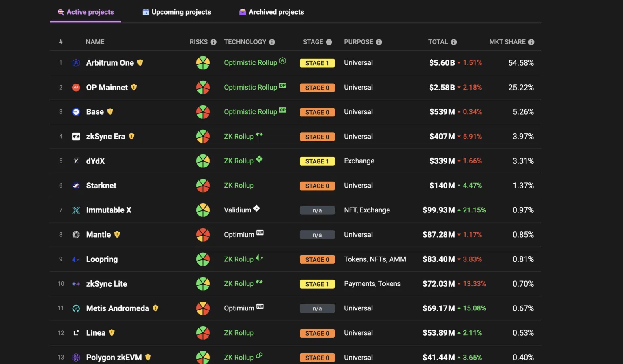Click the n/a stage badge for Immutable X
This screenshot has width=623, height=364.
coord(317,210)
